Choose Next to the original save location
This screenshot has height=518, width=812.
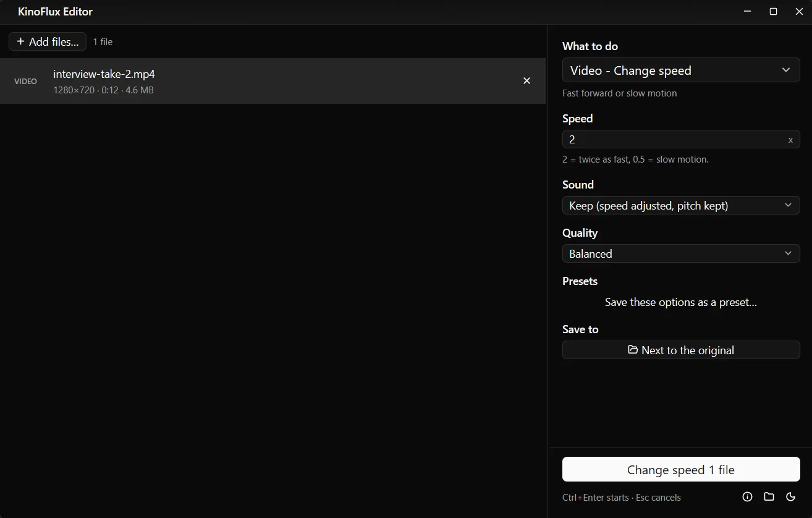coord(681,350)
